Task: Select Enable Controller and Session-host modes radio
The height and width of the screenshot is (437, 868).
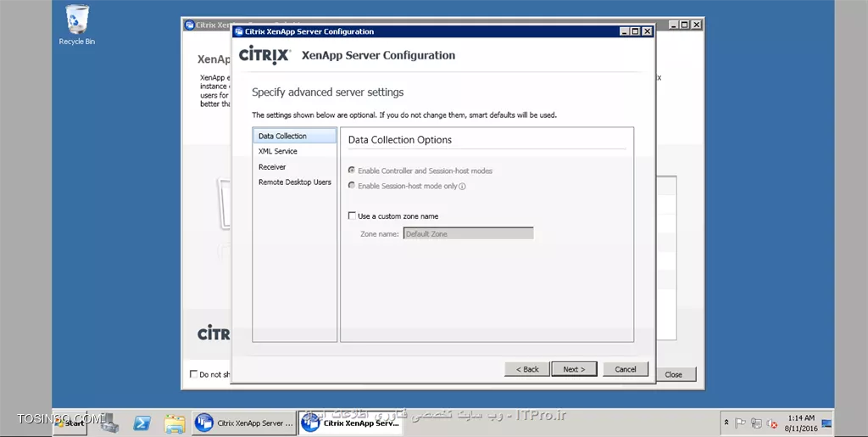Action: [x=352, y=171]
